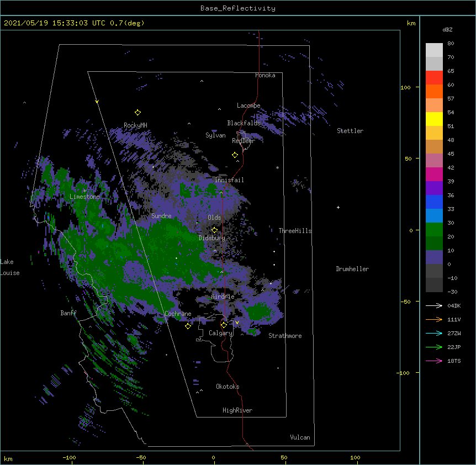Click the Airdrie label

[223, 297]
